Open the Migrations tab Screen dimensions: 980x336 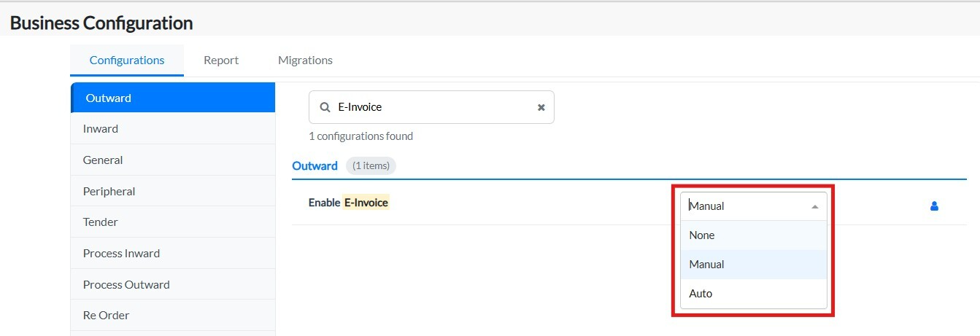click(x=305, y=60)
